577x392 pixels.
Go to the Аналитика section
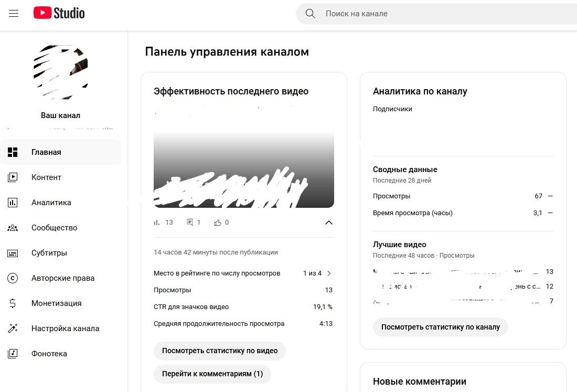61,203
